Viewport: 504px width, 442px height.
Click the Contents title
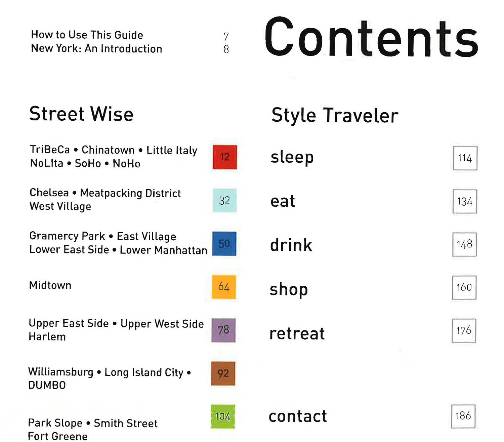(x=371, y=38)
